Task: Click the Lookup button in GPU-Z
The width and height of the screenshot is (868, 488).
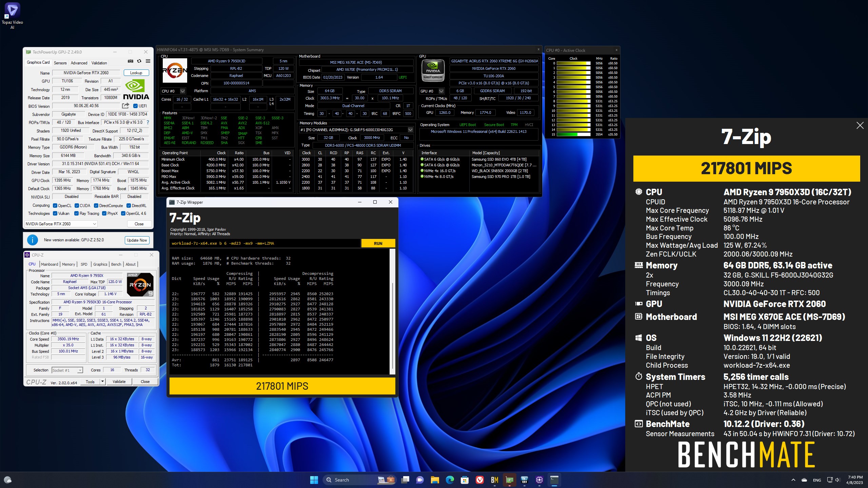Action: point(136,73)
